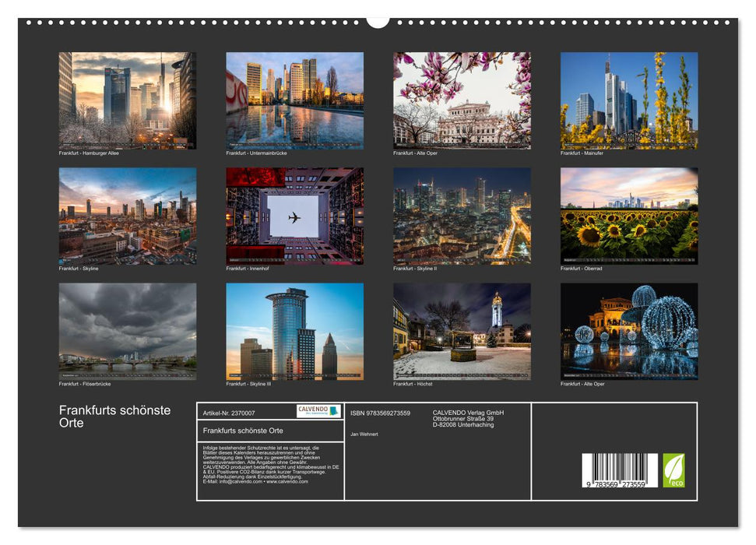The image size is (756, 545).
Task: Click boxed title 'Frankfurts schönste Orte'
Action: [x=243, y=431]
